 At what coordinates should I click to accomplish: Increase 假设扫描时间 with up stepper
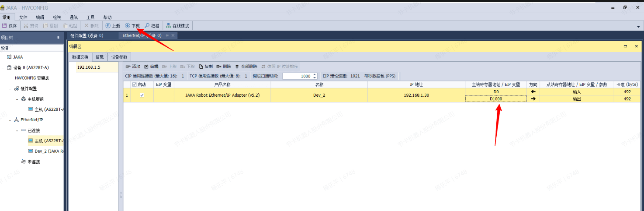[x=315, y=74]
